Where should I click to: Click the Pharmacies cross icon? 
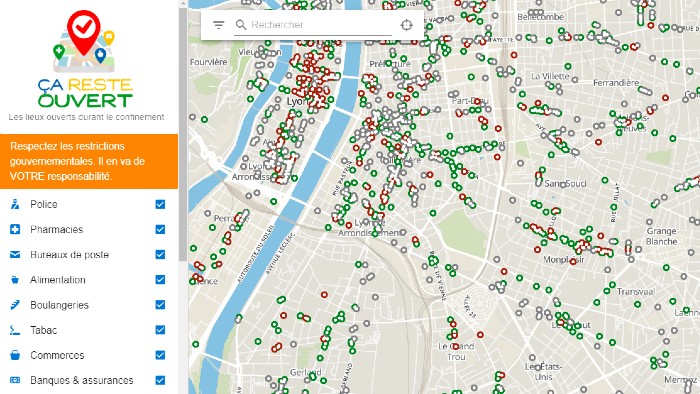pos(15,229)
